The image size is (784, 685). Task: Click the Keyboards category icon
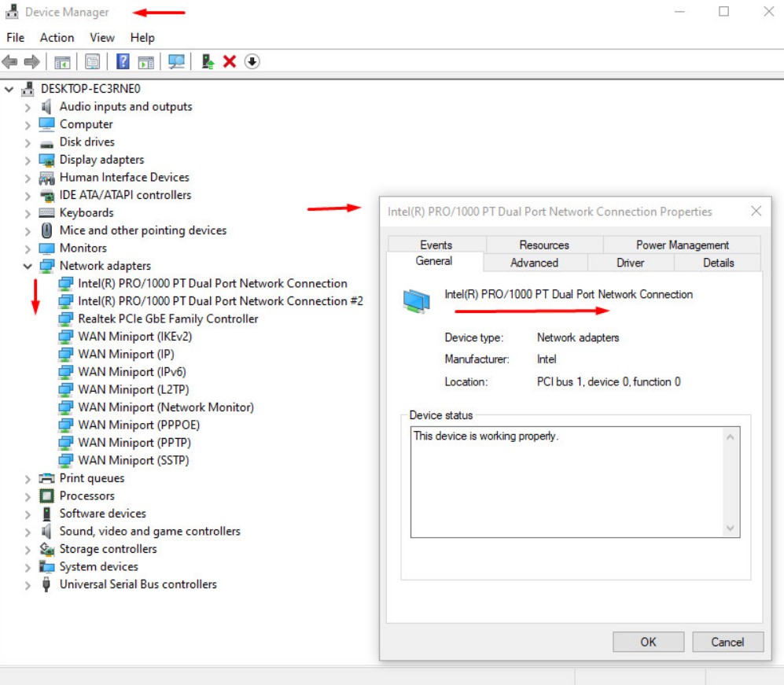pyautogui.click(x=46, y=212)
